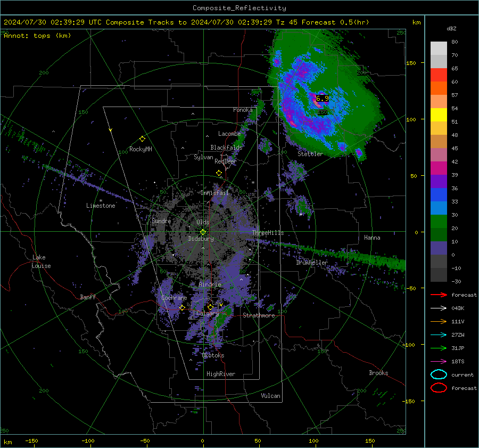Image resolution: width=479 pixels, height=448 pixels.
Task: Click the bright green dBZ legend swatch
Action: (439, 222)
